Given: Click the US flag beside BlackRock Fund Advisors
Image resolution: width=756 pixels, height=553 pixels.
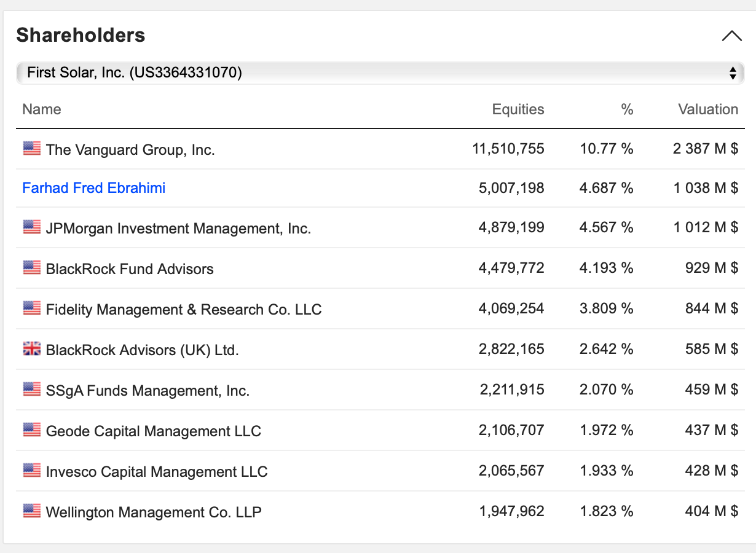Looking at the screenshot, I should click(32, 267).
